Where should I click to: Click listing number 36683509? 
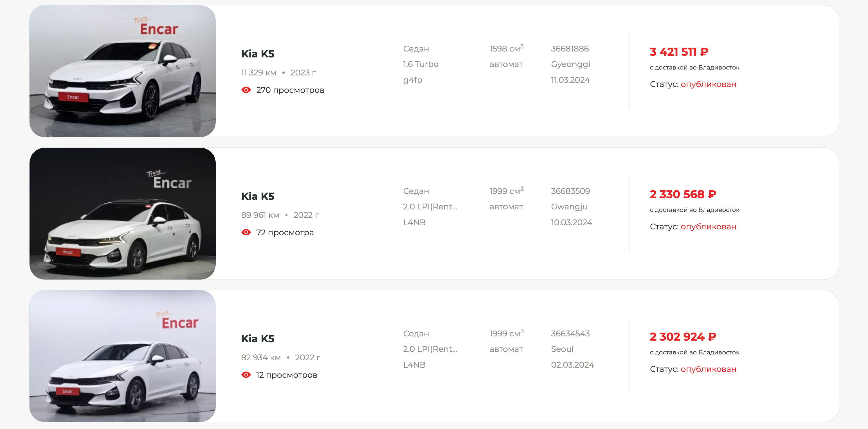click(x=570, y=191)
